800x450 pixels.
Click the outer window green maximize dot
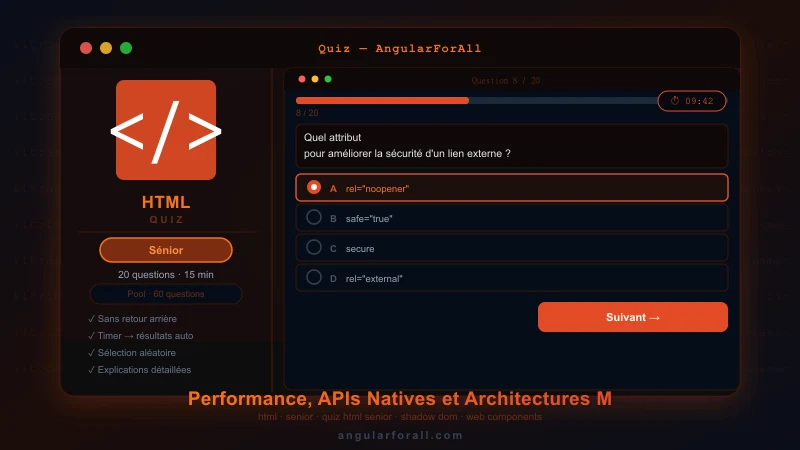126,48
